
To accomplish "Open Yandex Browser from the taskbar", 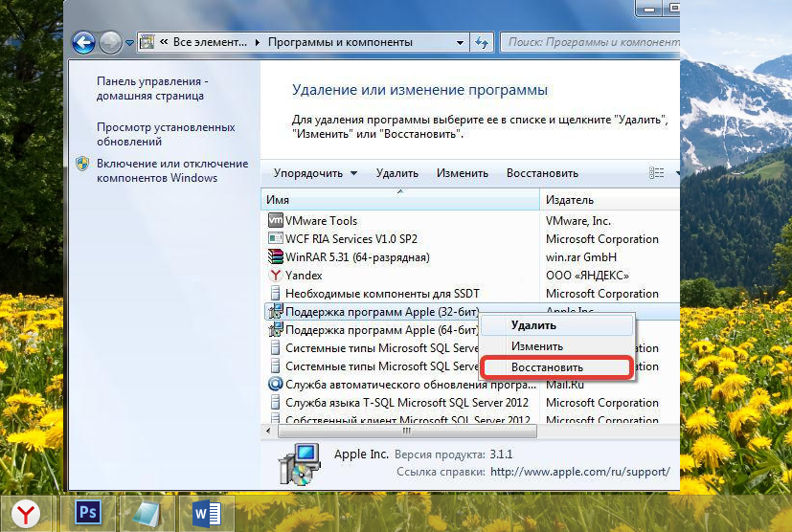I will (x=30, y=514).
